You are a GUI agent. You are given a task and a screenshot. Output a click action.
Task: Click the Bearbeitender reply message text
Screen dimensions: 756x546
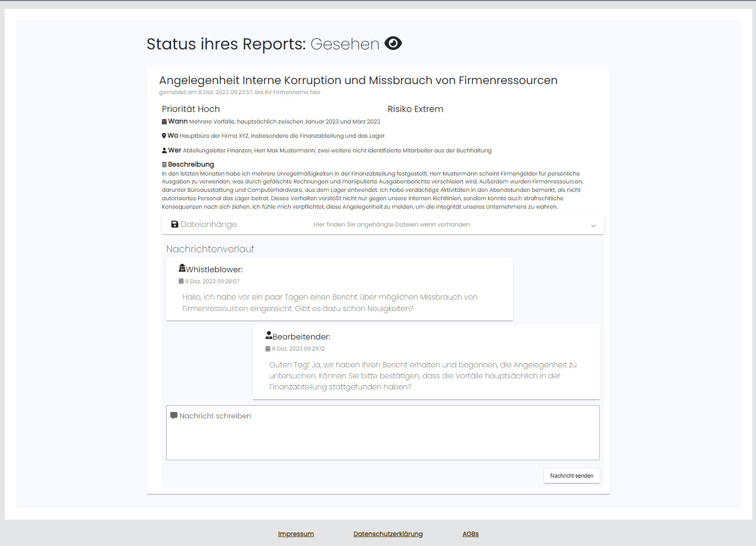click(423, 376)
